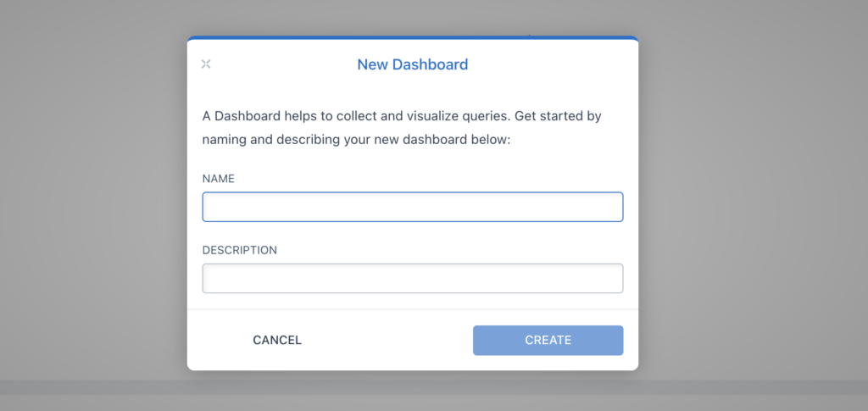Click the blue accent bar atop the dialog
This screenshot has height=411, width=868.
tap(413, 38)
